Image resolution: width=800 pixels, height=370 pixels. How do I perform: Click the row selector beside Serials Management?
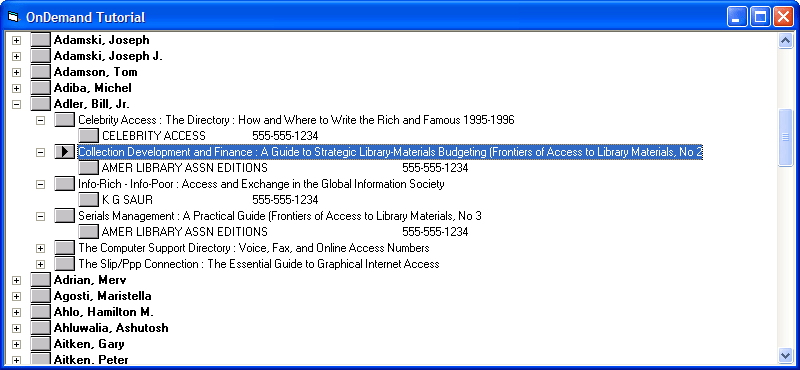(x=64, y=216)
